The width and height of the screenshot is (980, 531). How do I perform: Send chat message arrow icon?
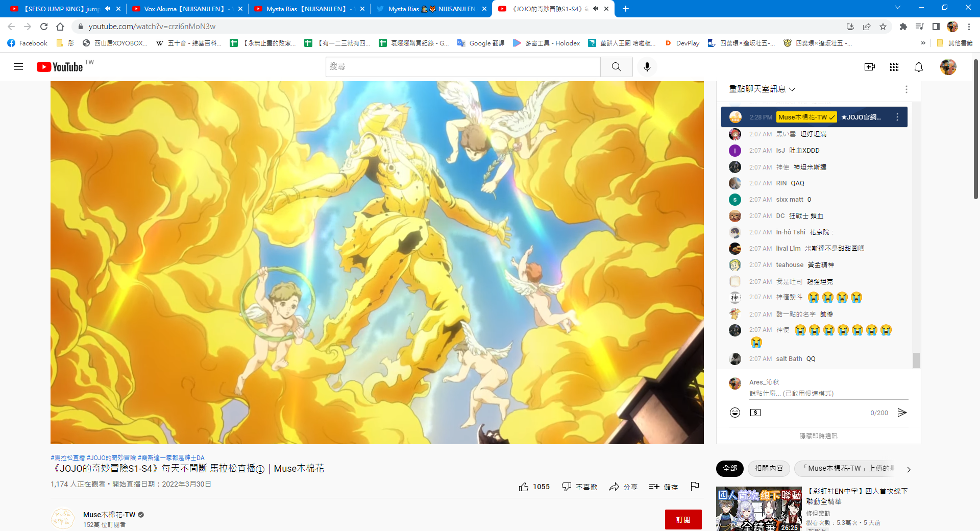(902, 413)
